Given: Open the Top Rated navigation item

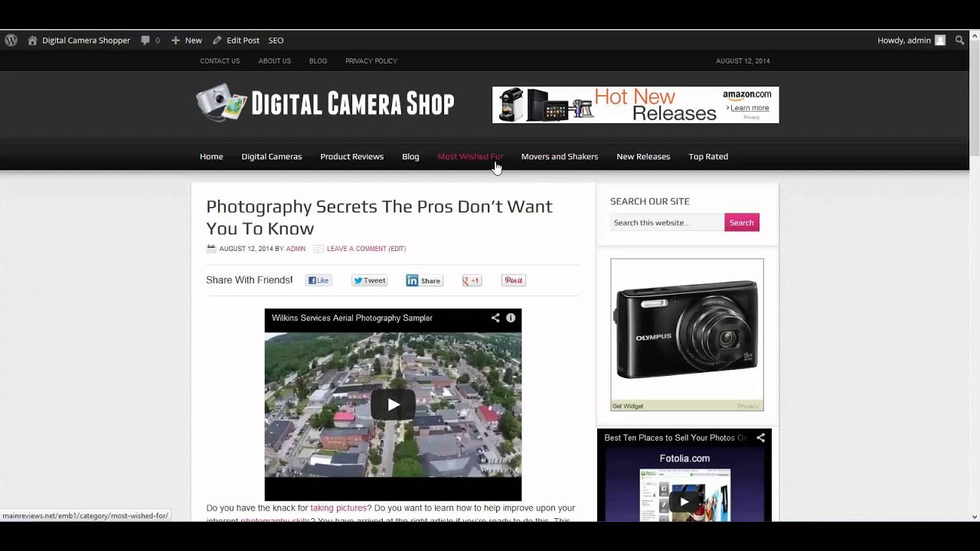Looking at the screenshot, I should 708,157.
